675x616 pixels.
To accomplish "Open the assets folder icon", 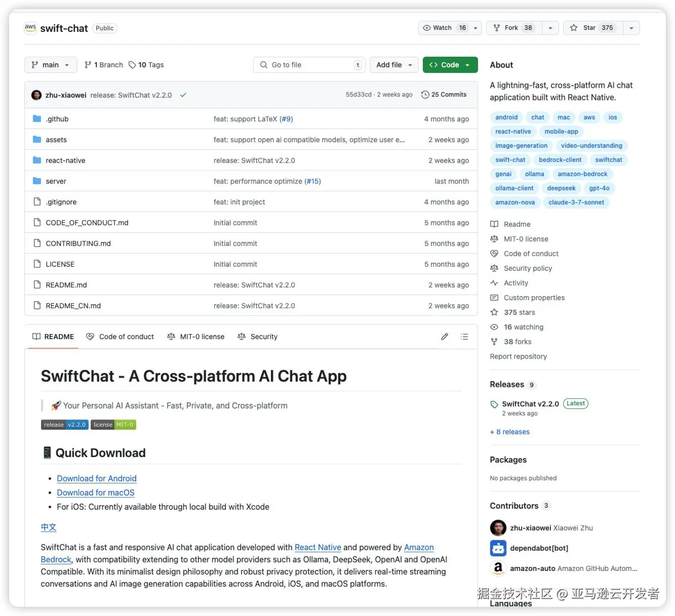I will click(37, 140).
